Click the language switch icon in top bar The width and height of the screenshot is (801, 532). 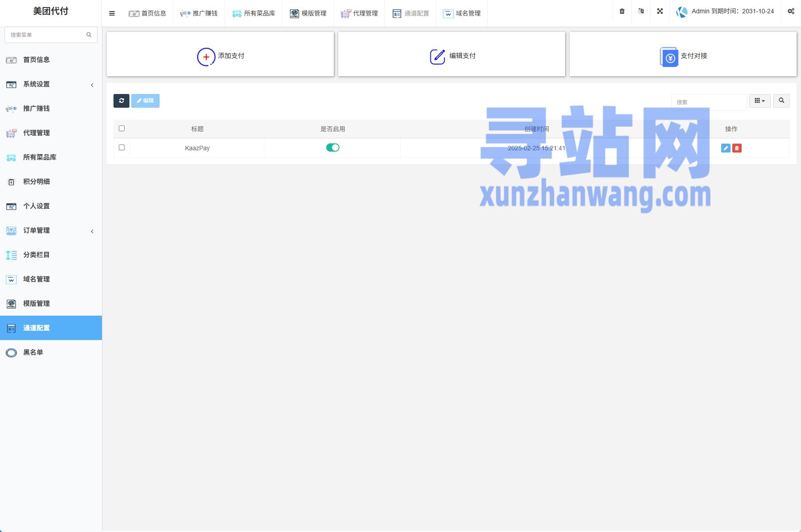pos(641,11)
